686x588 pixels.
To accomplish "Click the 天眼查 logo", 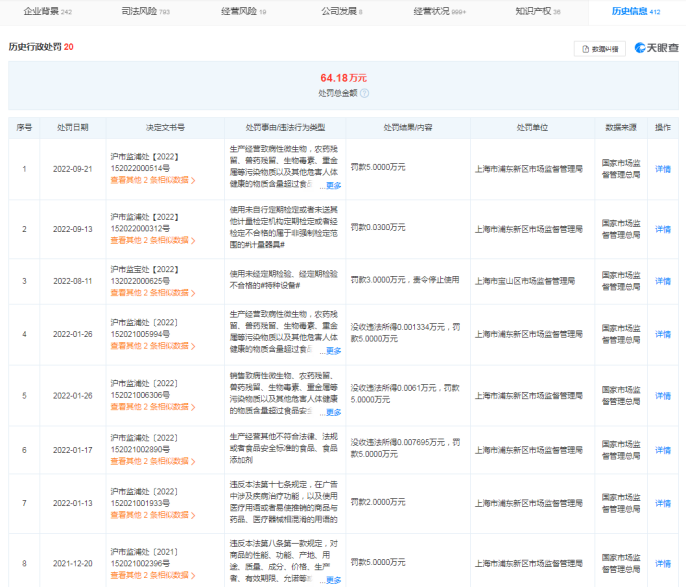I will click(656, 48).
